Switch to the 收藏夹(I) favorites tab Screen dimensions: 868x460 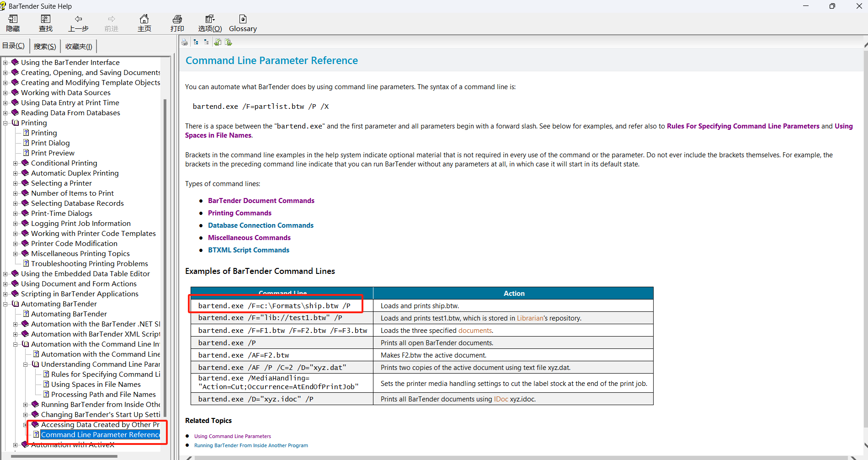coord(79,46)
